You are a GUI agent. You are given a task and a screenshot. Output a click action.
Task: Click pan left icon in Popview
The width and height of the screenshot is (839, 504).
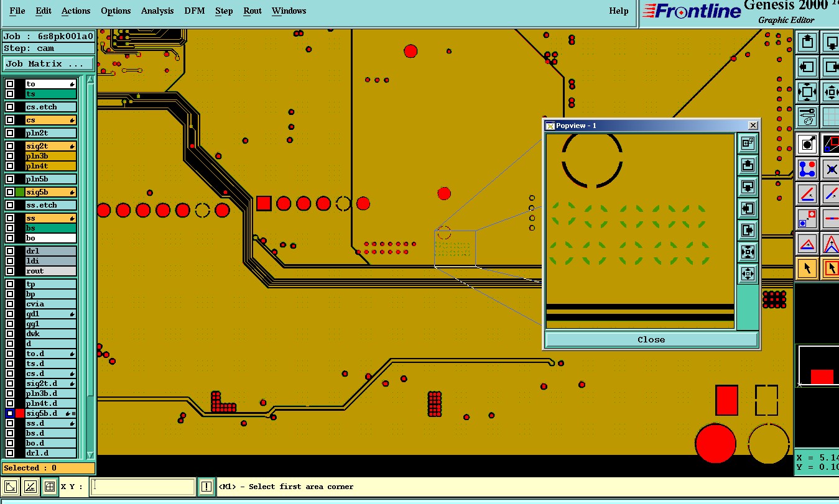point(748,209)
